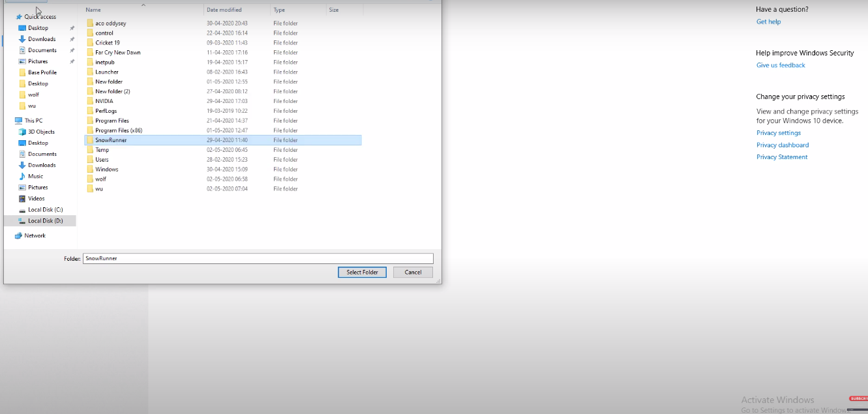Click the Music note icon in sidebar
Image resolution: width=868 pixels, height=414 pixels.
22,176
